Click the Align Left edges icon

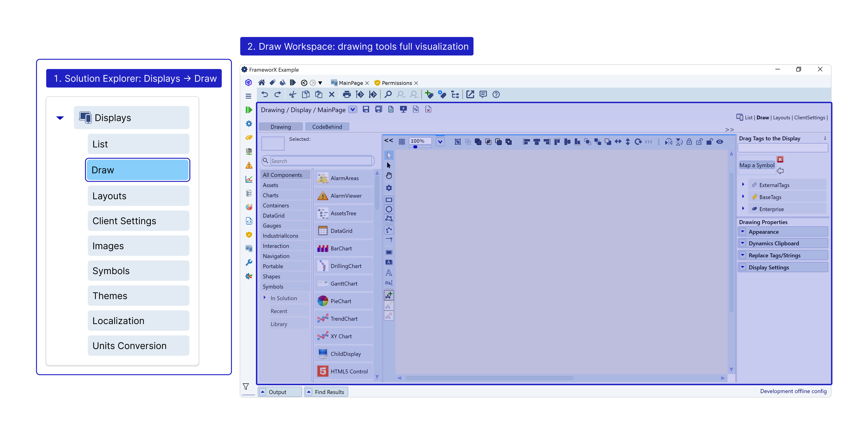pos(526,142)
